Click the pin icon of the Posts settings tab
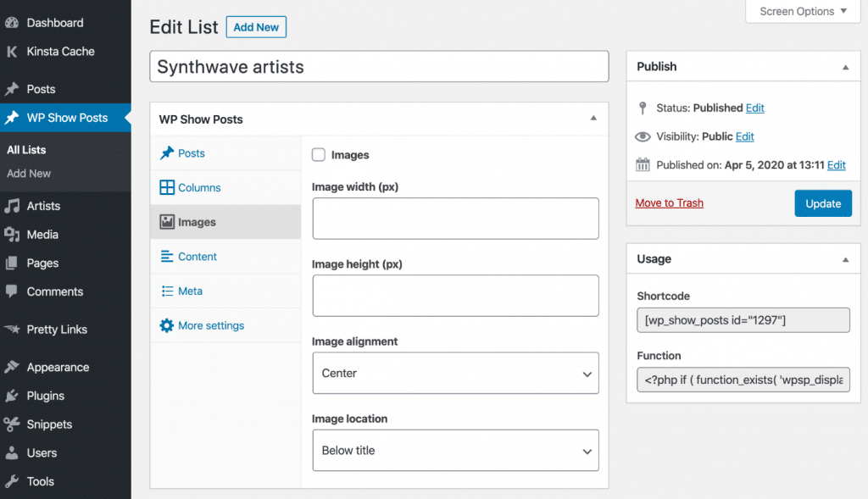 pos(167,153)
